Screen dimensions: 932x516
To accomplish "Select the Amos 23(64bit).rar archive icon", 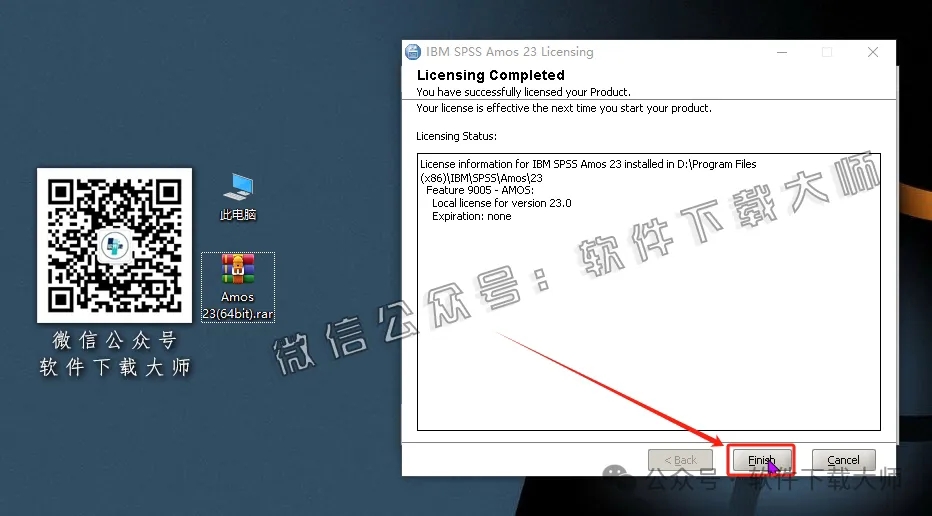I will pos(238,287).
